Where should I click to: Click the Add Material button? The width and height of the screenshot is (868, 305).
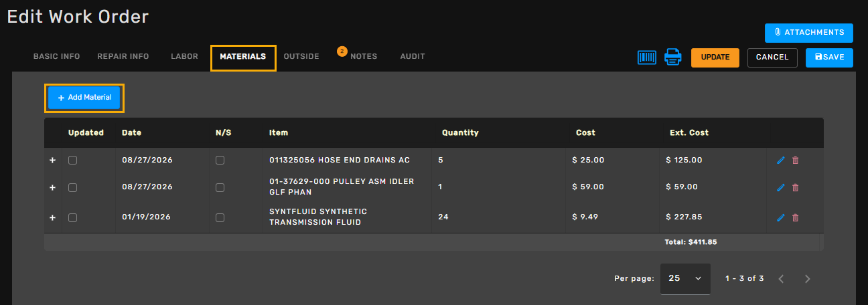(84, 98)
